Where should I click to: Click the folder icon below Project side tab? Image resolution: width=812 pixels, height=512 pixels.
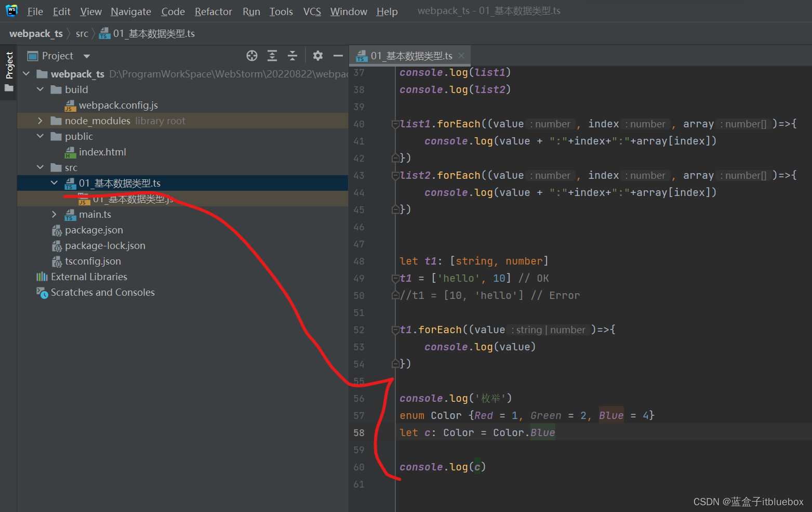[9, 88]
